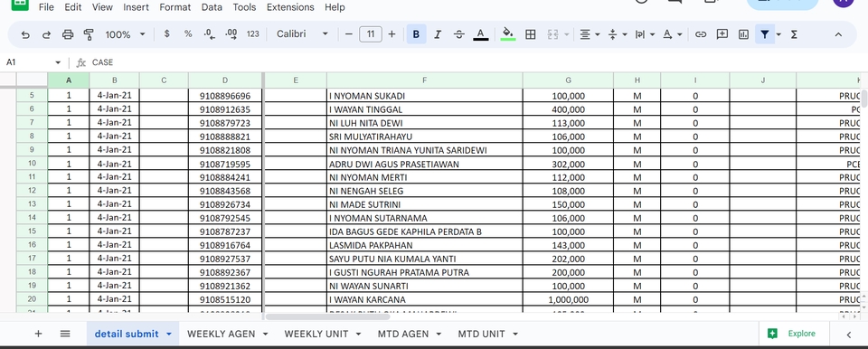Viewport: 868px width, 349px height.
Task: Open the Extensions menu
Action: click(x=290, y=7)
